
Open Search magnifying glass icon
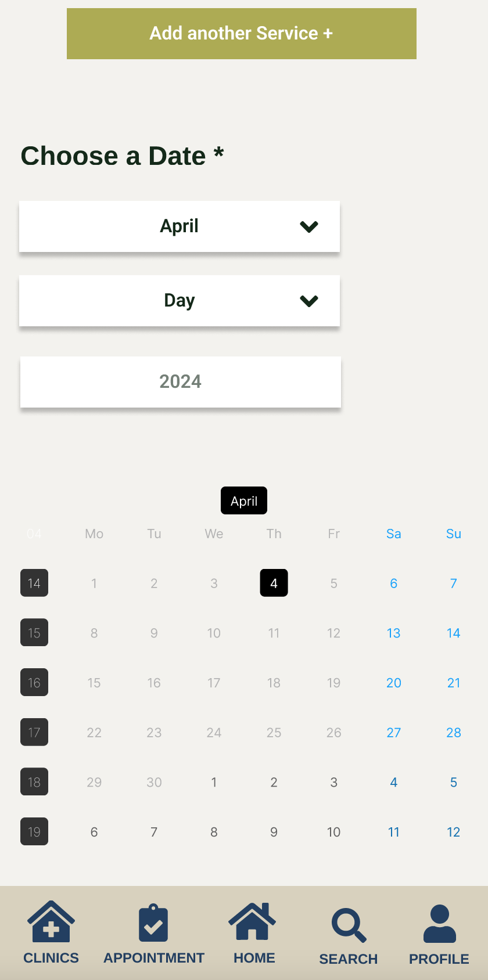click(x=349, y=925)
